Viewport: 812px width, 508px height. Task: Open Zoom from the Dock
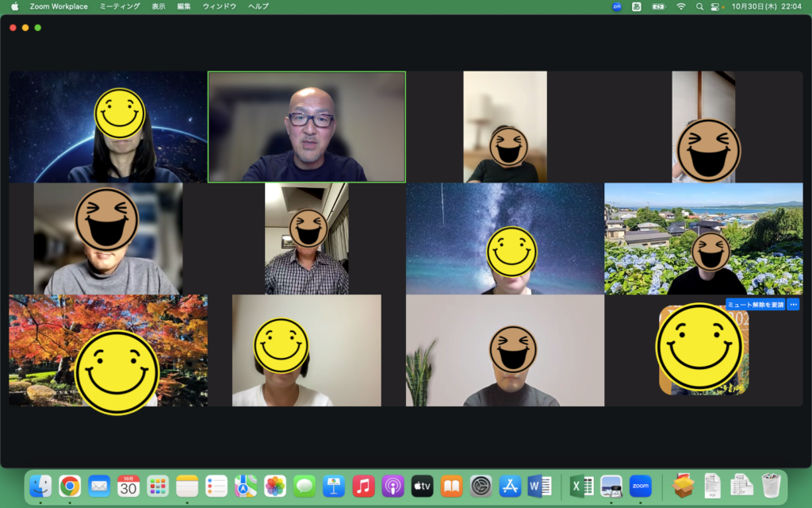click(x=640, y=486)
